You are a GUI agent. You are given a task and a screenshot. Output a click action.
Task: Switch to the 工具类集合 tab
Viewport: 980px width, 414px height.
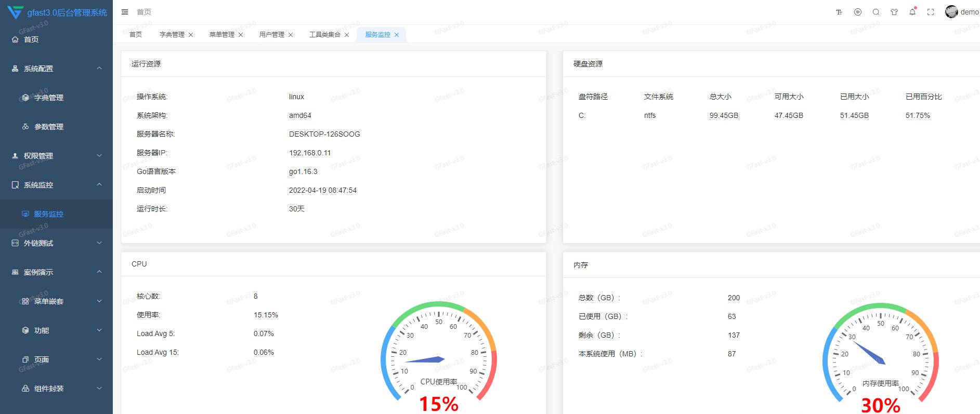[x=325, y=35]
